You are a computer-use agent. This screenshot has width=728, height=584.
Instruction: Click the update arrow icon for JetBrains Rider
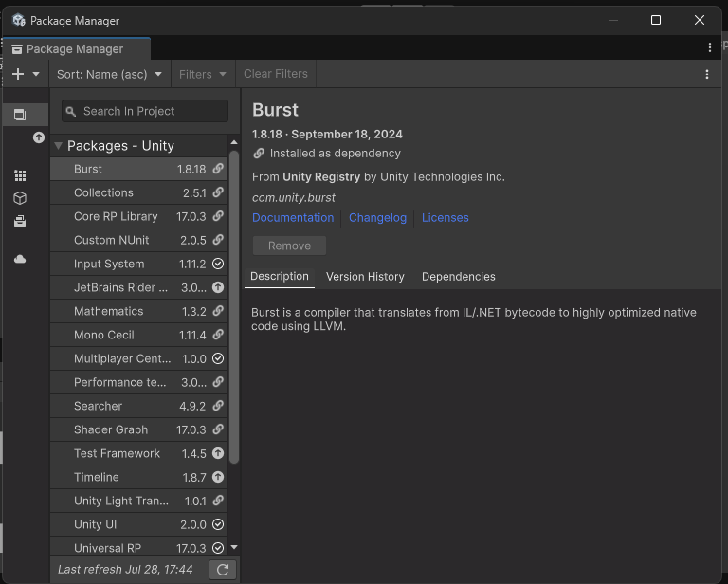click(218, 287)
